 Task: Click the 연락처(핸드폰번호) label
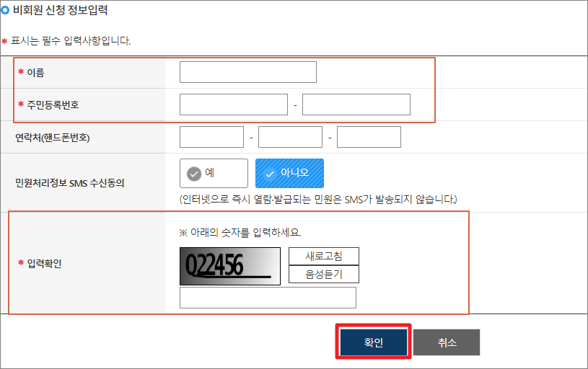[x=52, y=138]
